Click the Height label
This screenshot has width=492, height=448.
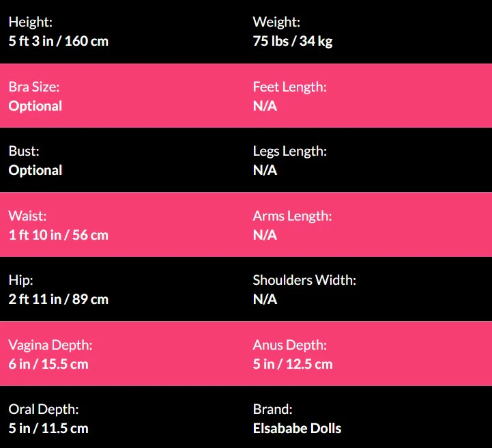point(30,22)
